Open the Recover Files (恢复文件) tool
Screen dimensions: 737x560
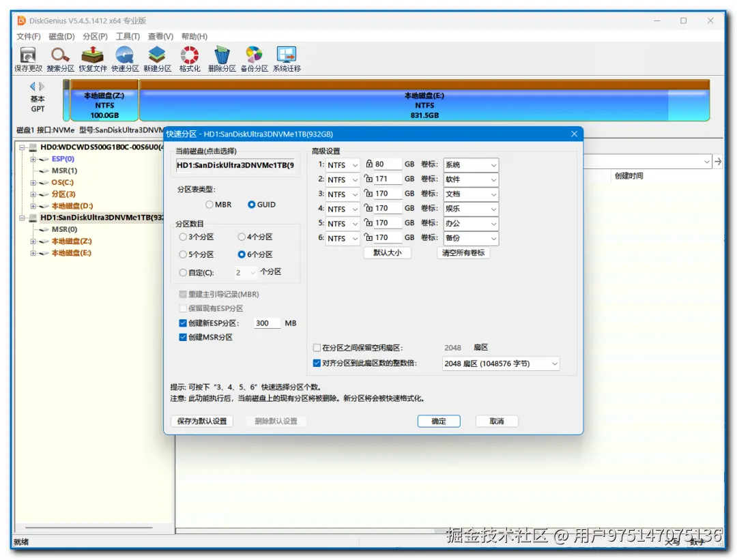93,59
